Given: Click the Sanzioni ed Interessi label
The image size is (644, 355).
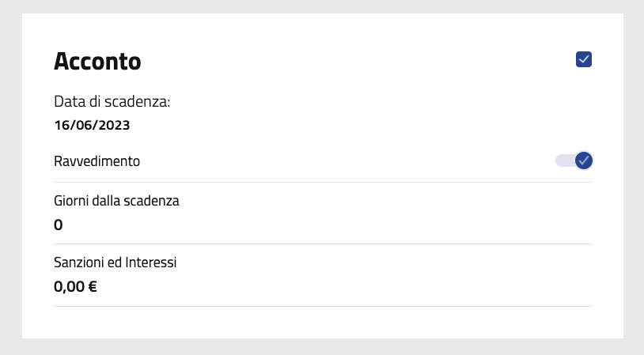Looking at the screenshot, I should coord(115,262).
